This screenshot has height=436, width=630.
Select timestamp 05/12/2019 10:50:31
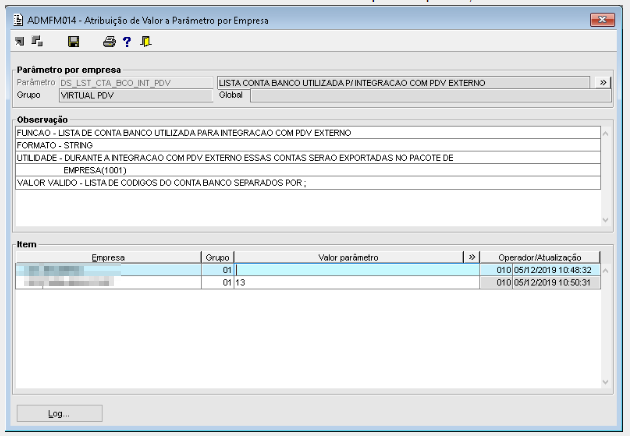[x=556, y=282]
